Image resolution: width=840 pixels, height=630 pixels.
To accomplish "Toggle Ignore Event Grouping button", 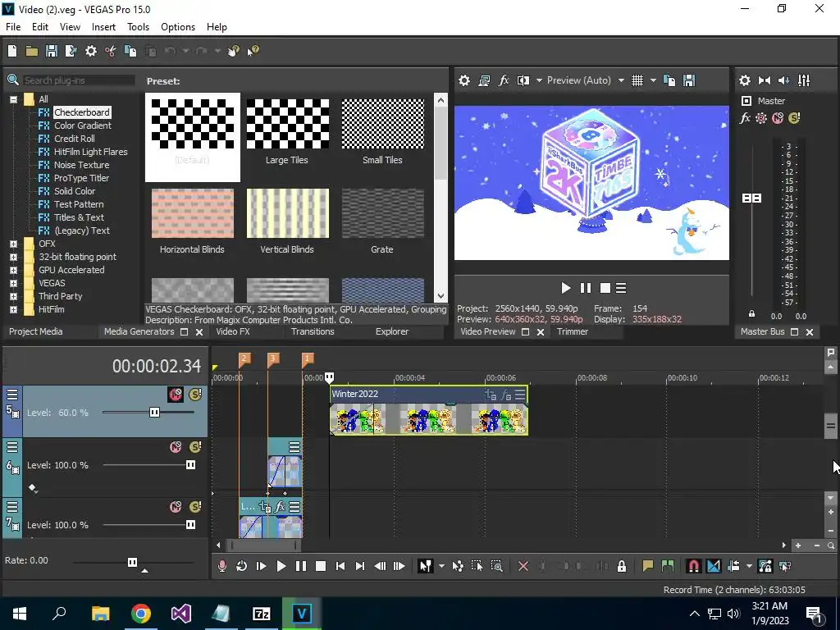I will click(x=785, y=566).
